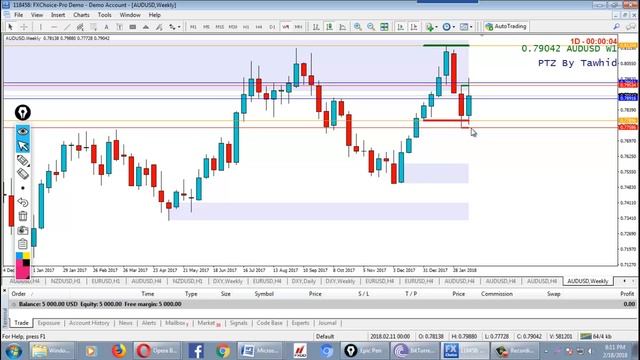Image resolution: width=640 pixels, height=360 pixels.
Task: Clear drawings with Epic Pen trash icon
Action: [x=23, y=216]
